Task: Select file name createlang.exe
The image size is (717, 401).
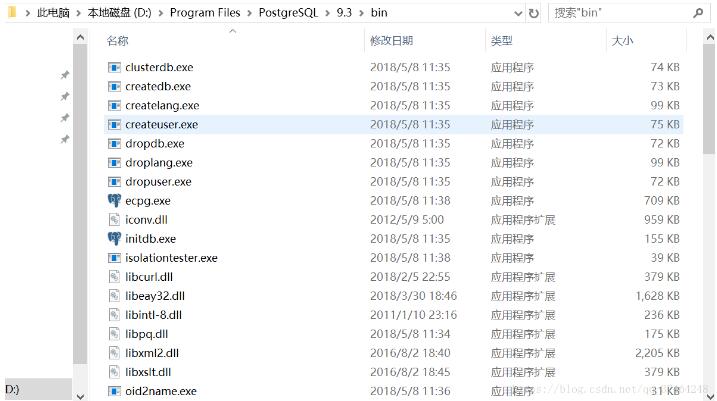Action: point(162,106)
